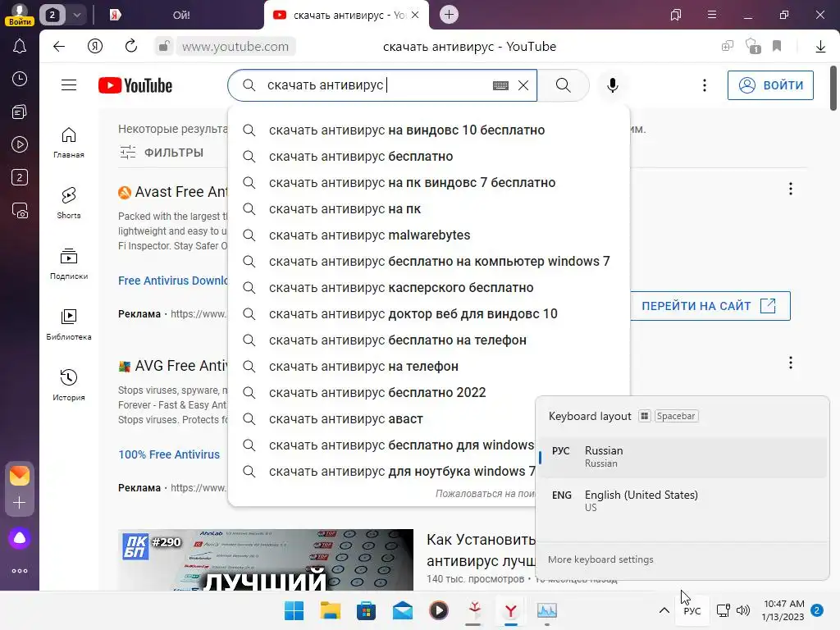Viewport: 840px width, 630px height.
Task: Show hidden tray icons chevron
Action: point(664,610)
